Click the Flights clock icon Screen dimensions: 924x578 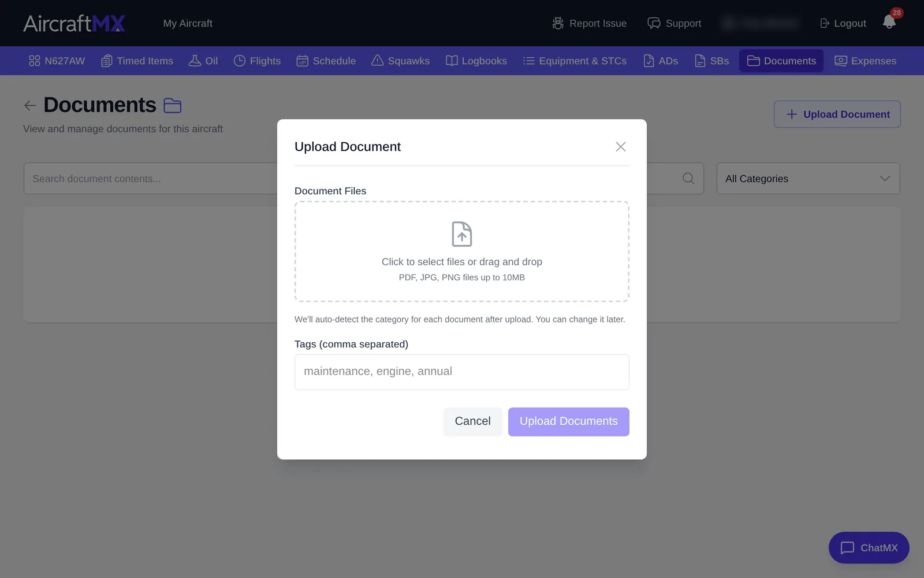240,61
